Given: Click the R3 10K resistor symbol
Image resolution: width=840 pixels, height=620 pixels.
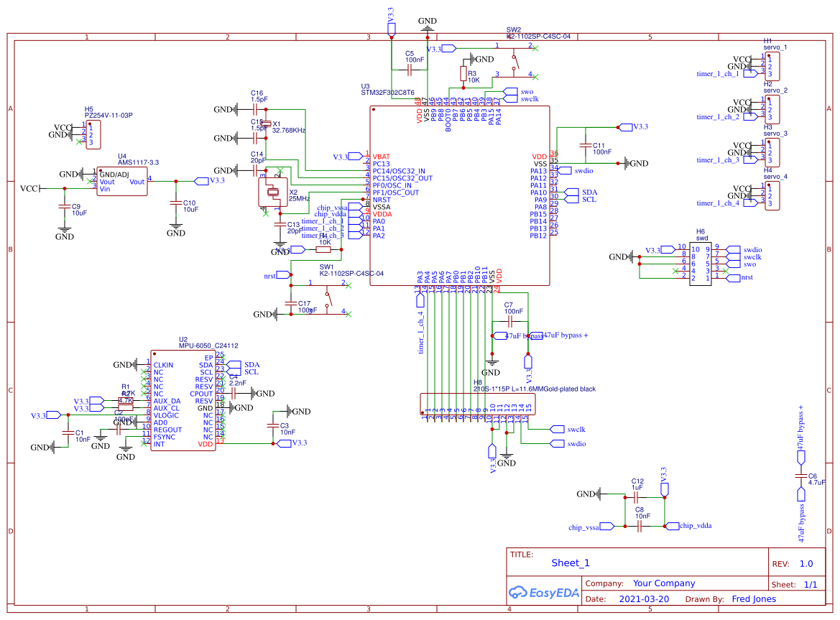Looking at the screenshot, I should 463,73.
